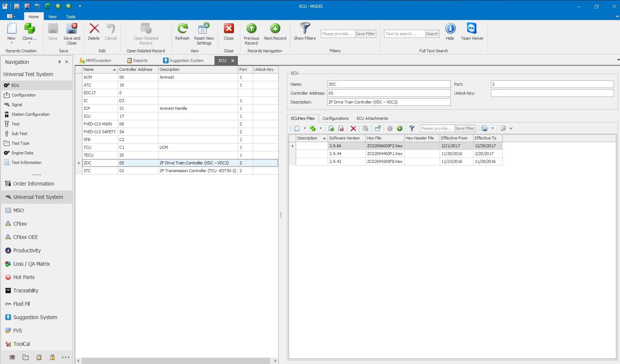620x364 pixels.
Task: Click Reset View Settings
Action: [x=204, y=33]
